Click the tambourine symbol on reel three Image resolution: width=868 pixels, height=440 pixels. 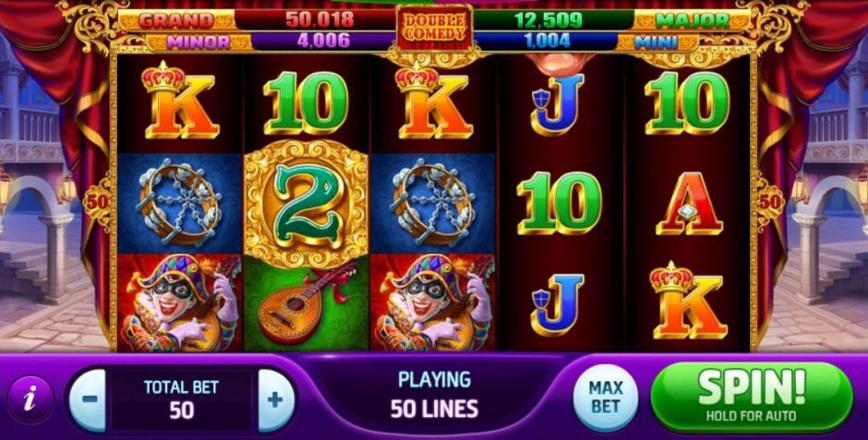coord(433,204)
